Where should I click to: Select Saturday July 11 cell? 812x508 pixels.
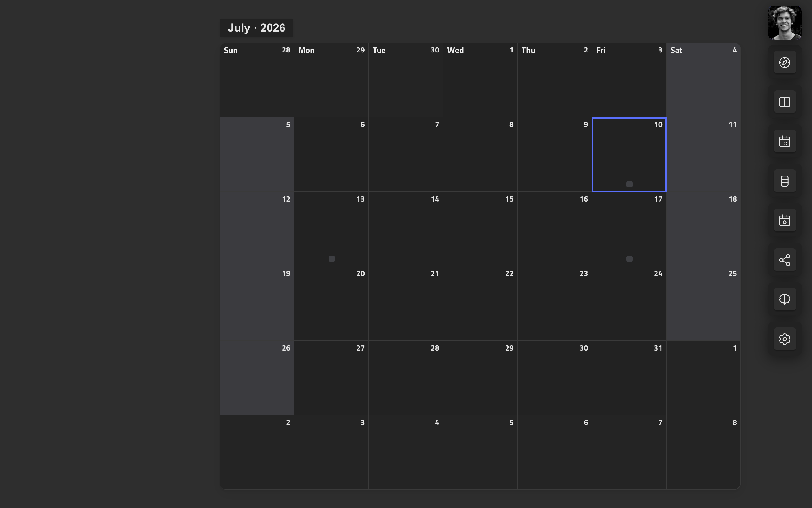[x=703, y=155]
